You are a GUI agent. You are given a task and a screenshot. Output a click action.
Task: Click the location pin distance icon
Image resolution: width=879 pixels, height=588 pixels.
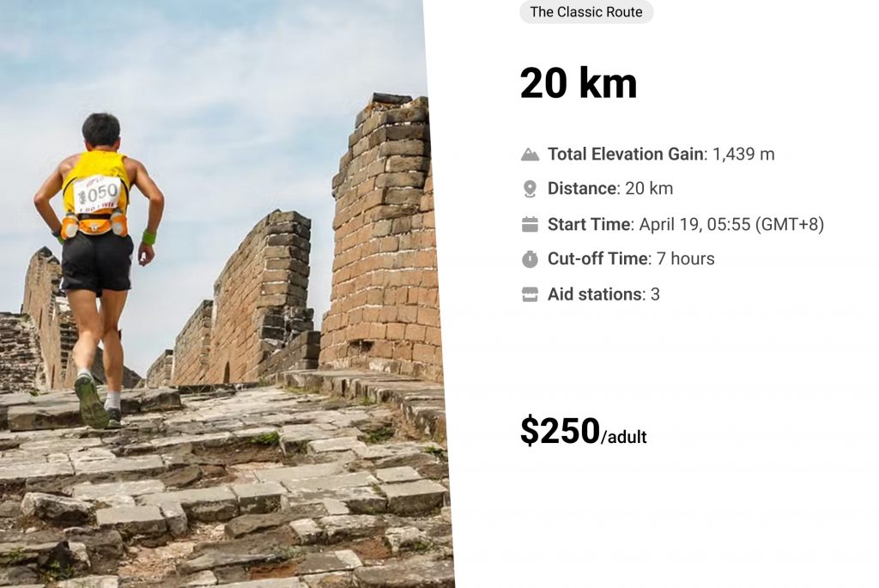[530, 189]
